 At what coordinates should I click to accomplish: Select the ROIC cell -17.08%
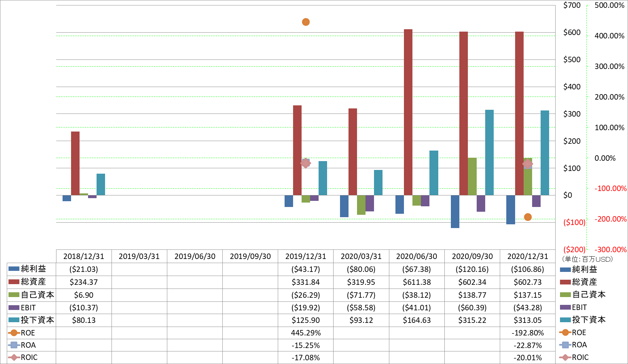[x=306, y=358]
